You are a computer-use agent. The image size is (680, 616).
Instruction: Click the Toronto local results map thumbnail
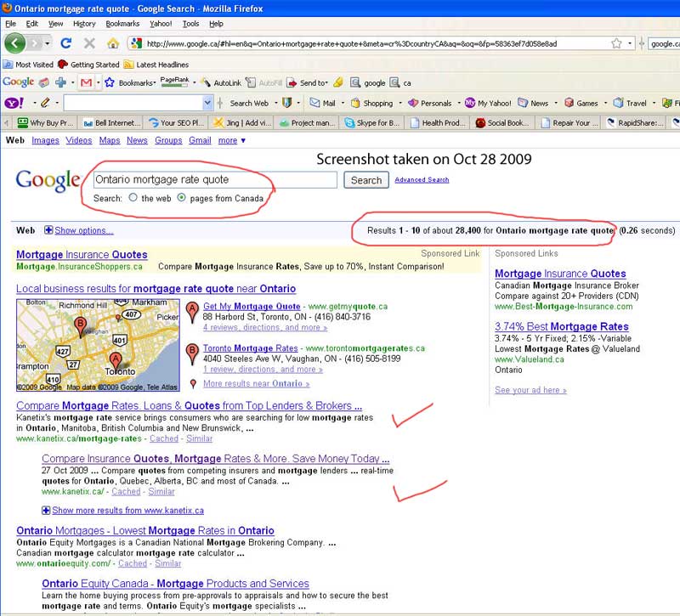(98, 344)
